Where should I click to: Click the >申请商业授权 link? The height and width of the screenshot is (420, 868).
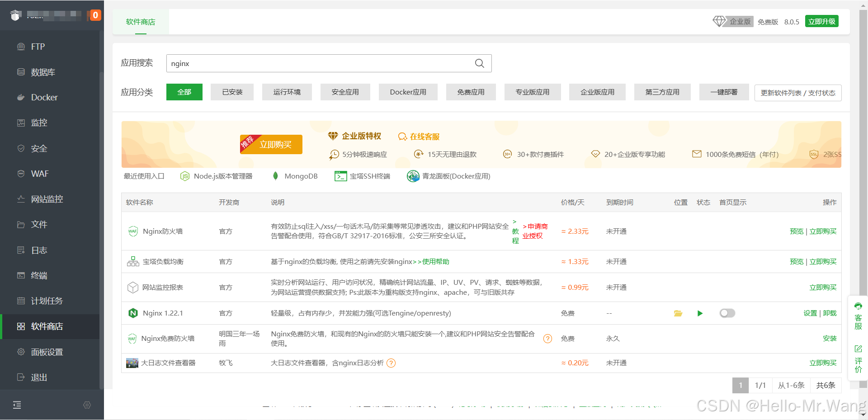click(x=535, y=231)
